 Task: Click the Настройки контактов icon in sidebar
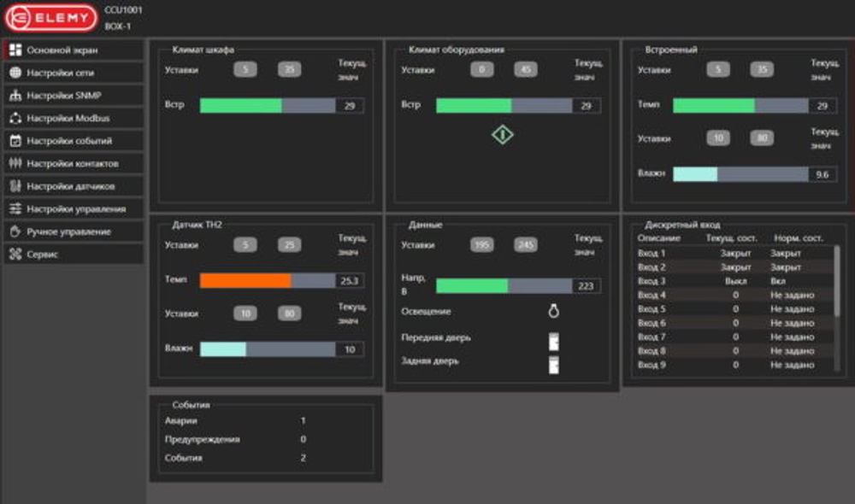click(15, 163)
